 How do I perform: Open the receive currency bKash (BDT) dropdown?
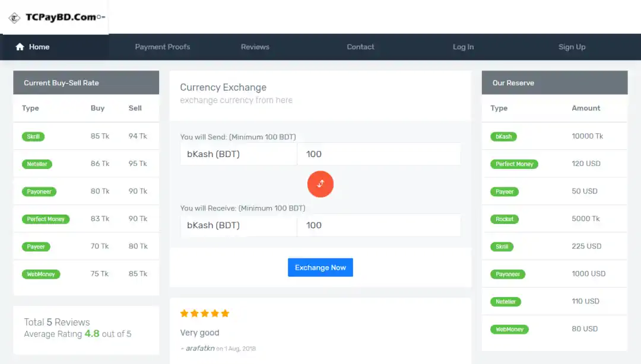click(238, 225)
